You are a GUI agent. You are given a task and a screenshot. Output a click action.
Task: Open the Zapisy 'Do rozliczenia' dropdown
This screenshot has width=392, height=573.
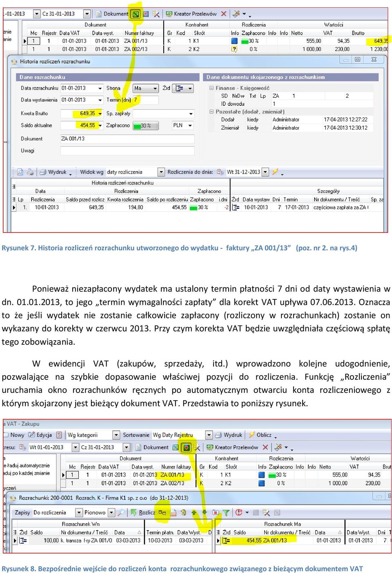click(x=78, y=513)
